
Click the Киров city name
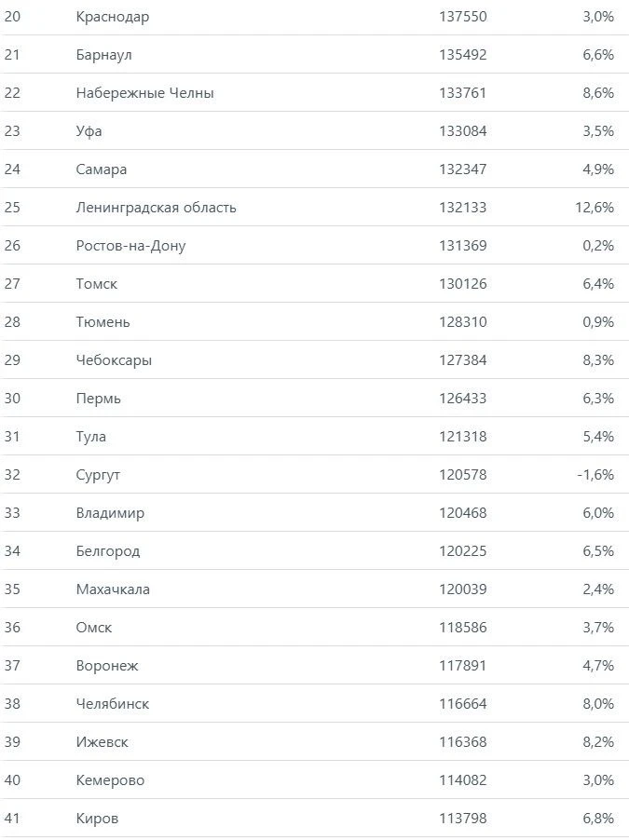97,820
